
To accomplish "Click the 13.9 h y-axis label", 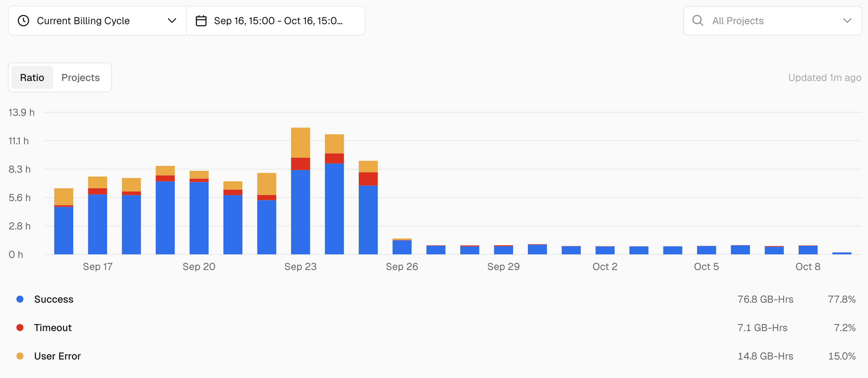I will 21,112.
